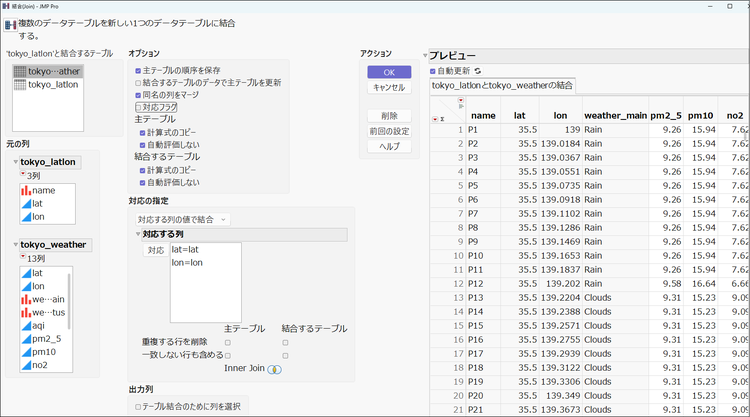The width and height of the screenshot is (750, 417).
Task: Select tokyo···ather table in join list
Action: click(48, 71)
